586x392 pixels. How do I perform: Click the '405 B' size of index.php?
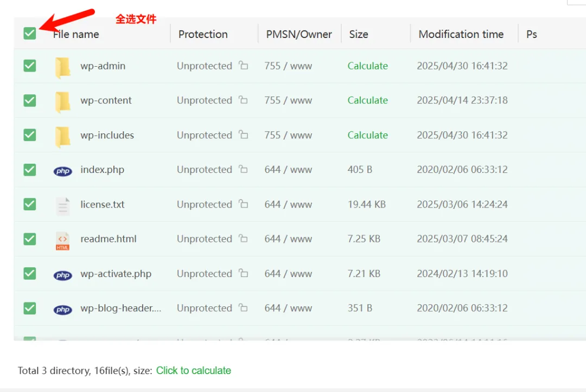(x=360, y=170)
